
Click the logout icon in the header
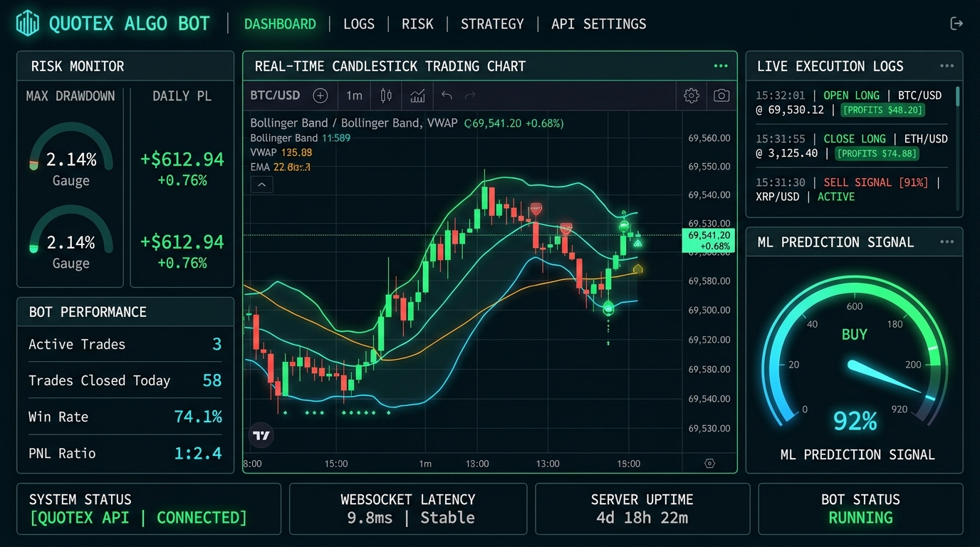pyautogui.click(x=956, y=24)
